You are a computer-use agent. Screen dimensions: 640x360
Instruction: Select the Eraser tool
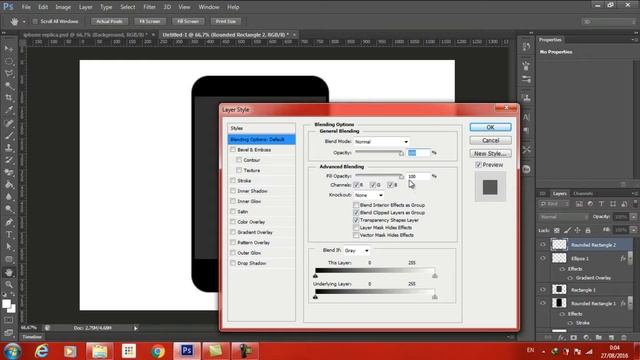pyautogui.click(x=9, y=172)
